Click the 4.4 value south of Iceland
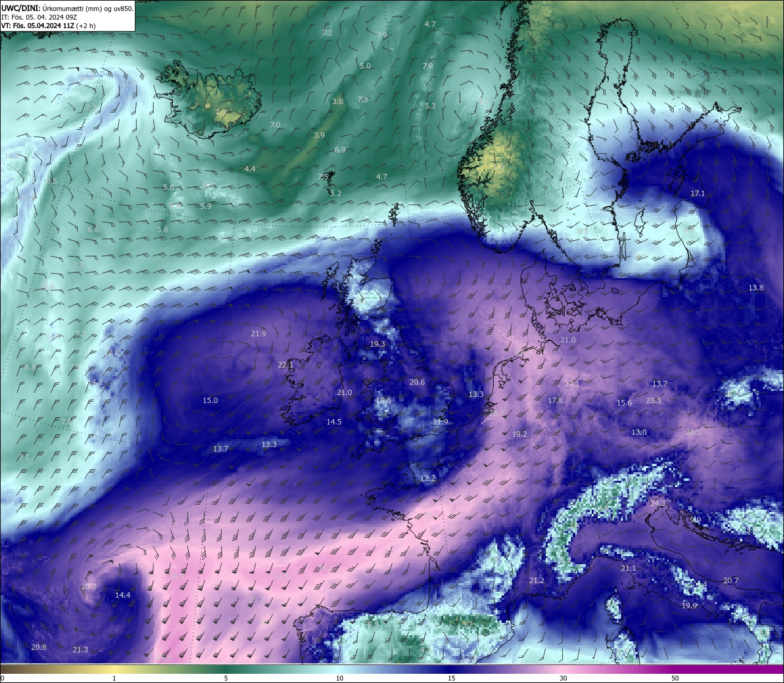784x683 pixels. (250, 168)
